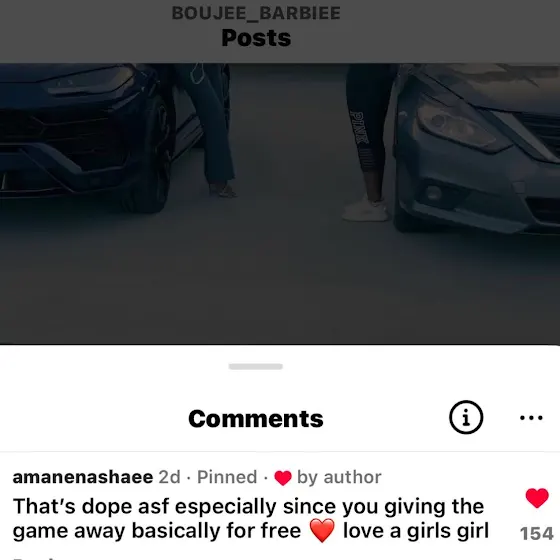The image size is (560, 560).
Task: Open the comments info icon
Action: (466, 417)
